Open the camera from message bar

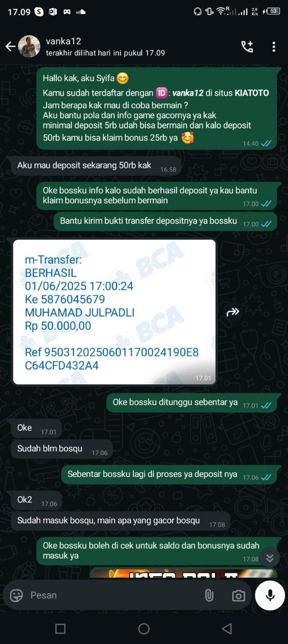(x=239, y=596)
